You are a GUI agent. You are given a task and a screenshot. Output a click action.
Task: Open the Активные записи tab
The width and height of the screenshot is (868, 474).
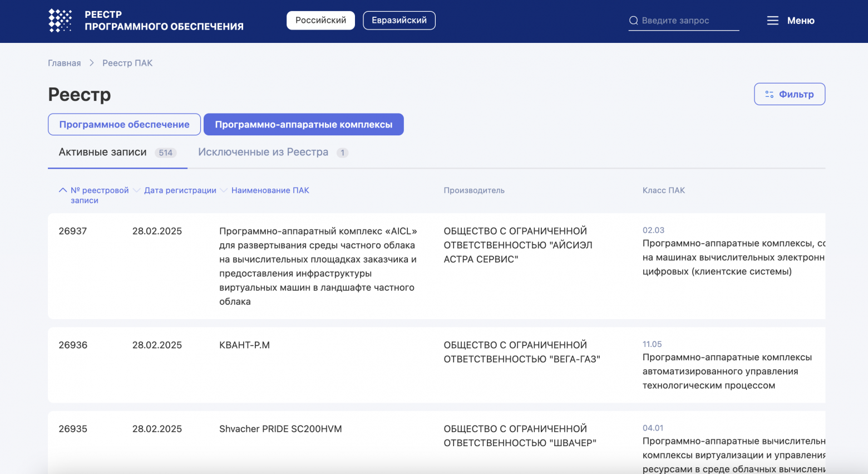[117, 152]
